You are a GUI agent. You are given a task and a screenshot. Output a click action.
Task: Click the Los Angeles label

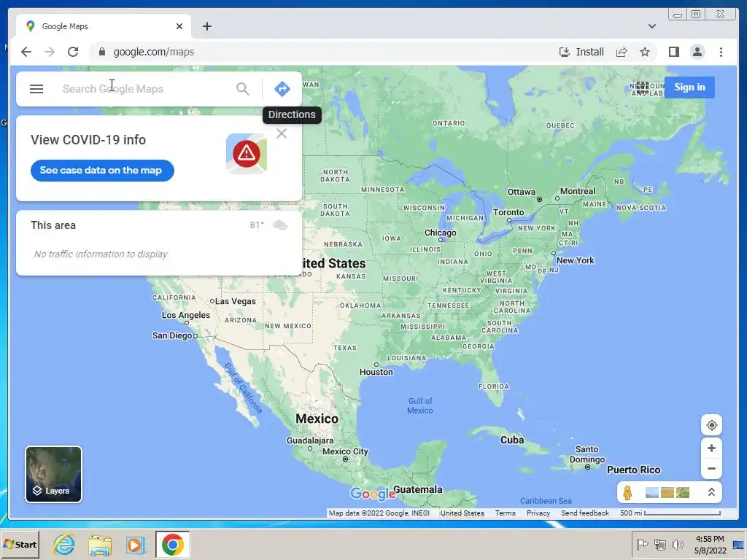pyautogui.click(x=185, y=315)
